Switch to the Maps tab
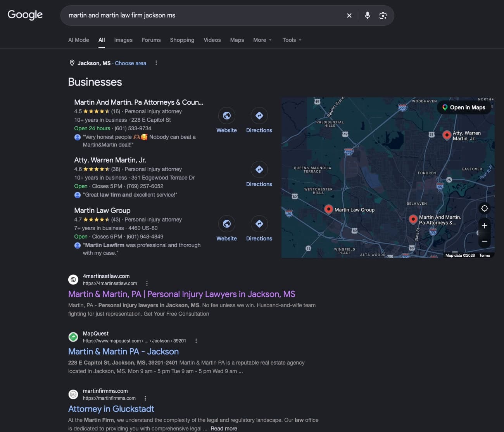The image size is (504, 432). click(237, 40)
